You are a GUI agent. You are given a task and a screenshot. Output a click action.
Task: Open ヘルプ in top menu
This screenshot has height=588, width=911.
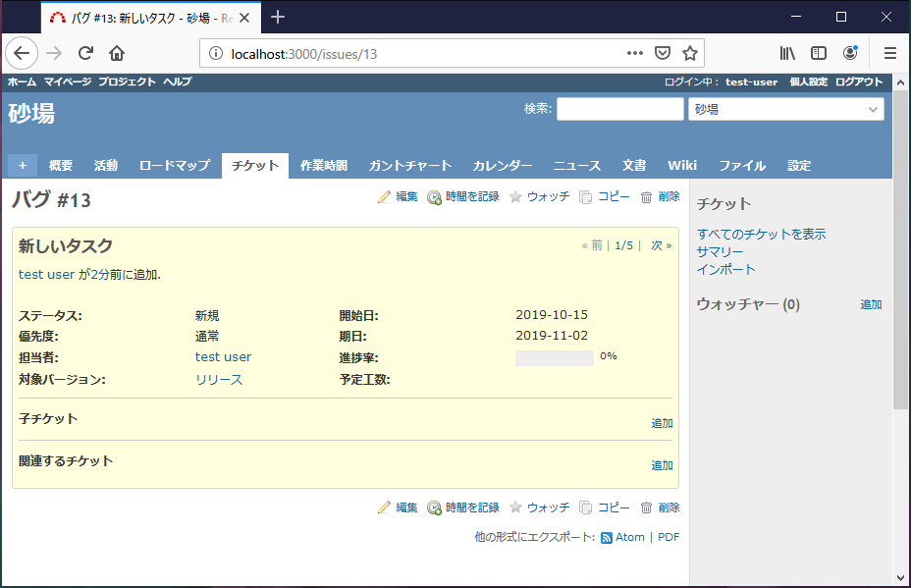[178, 81]
